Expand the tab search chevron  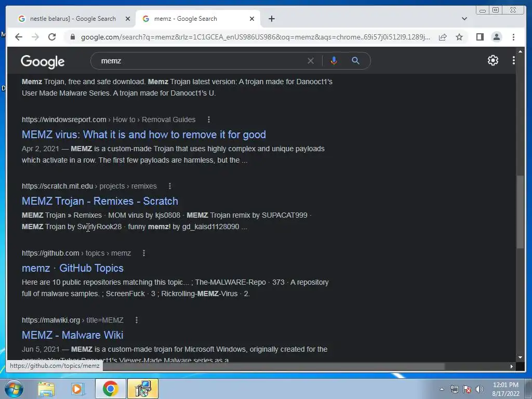[x=464, y=19]
